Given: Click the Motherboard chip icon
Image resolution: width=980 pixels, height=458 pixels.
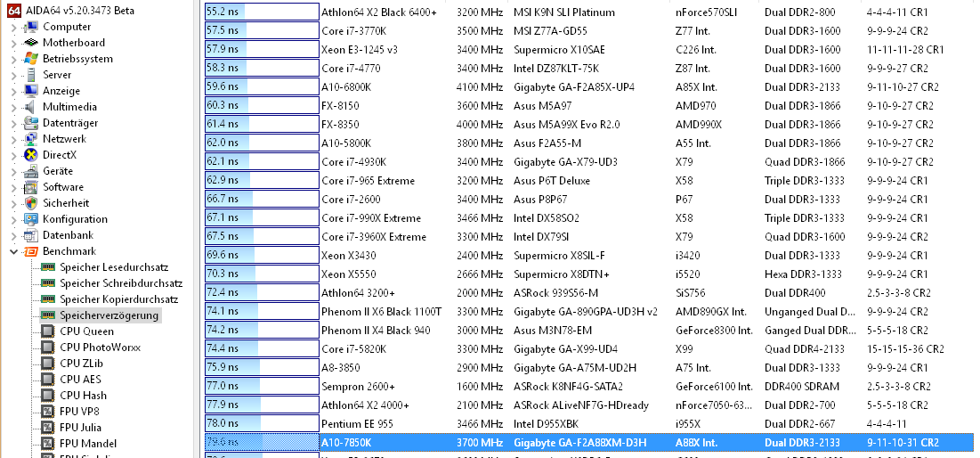Looking at the screenshot, I should coord(30,43).
